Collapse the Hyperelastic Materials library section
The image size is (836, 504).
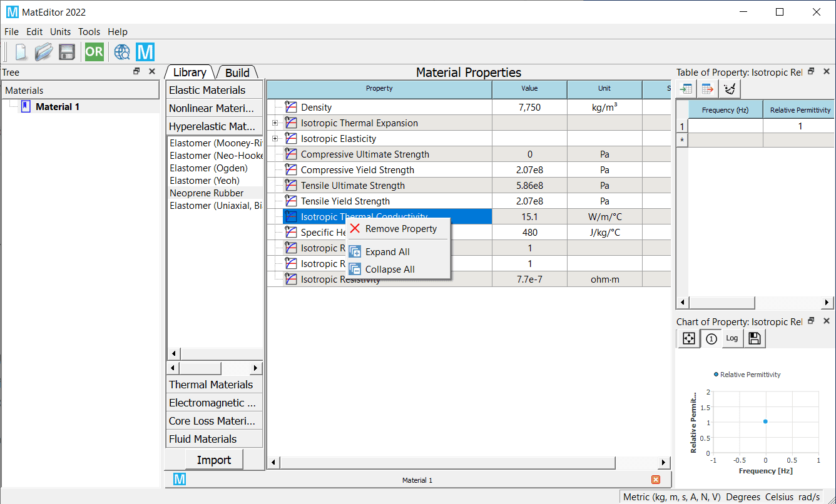click(x=215, y=126)
